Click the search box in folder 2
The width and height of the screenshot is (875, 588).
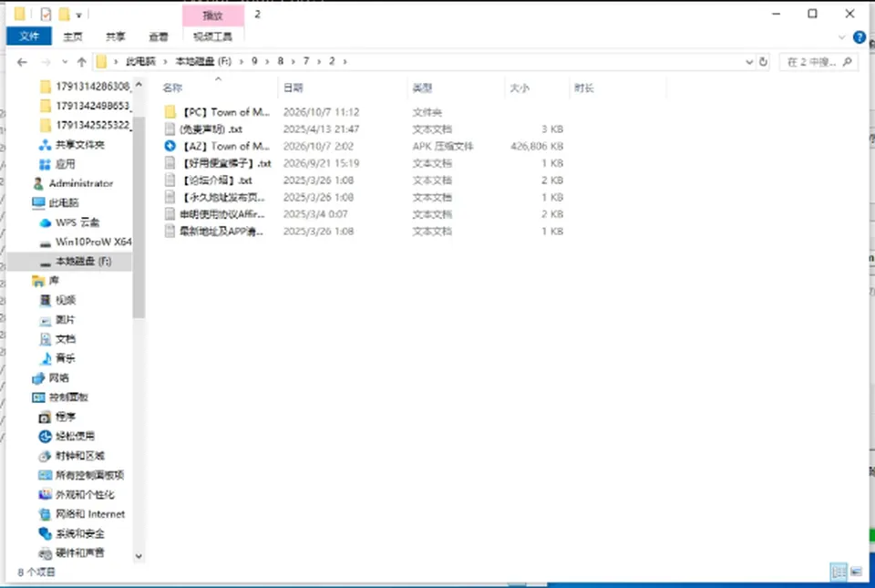click(818, 62)
